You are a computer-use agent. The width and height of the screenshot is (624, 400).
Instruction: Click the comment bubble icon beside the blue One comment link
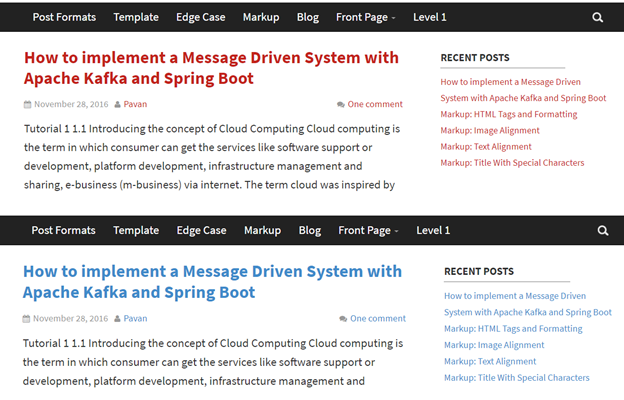coord(343,318)
